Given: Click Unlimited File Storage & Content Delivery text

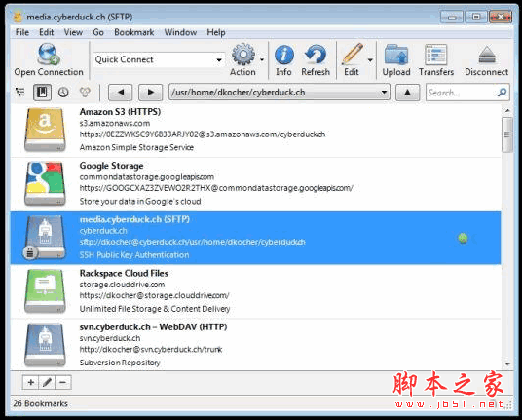Looking at the screenshot, I should pyautogui.click(x=155, y=309).
